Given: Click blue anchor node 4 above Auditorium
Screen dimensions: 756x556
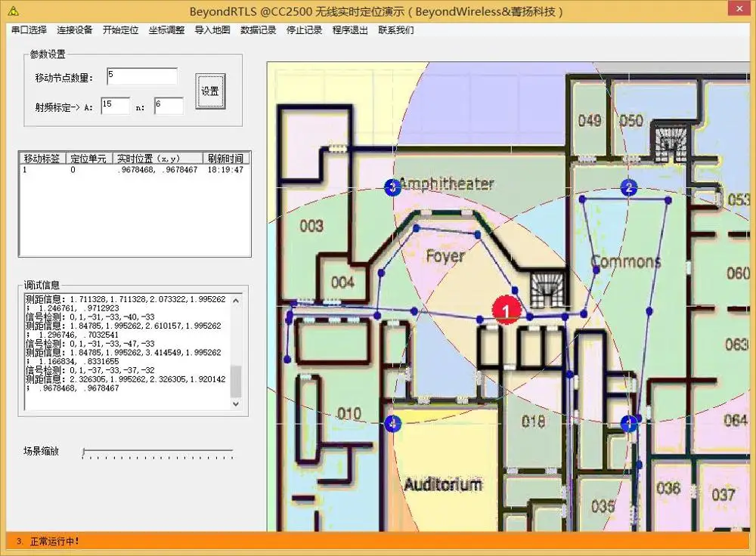Looking at the screenshot, I should [x=393, y=424].
